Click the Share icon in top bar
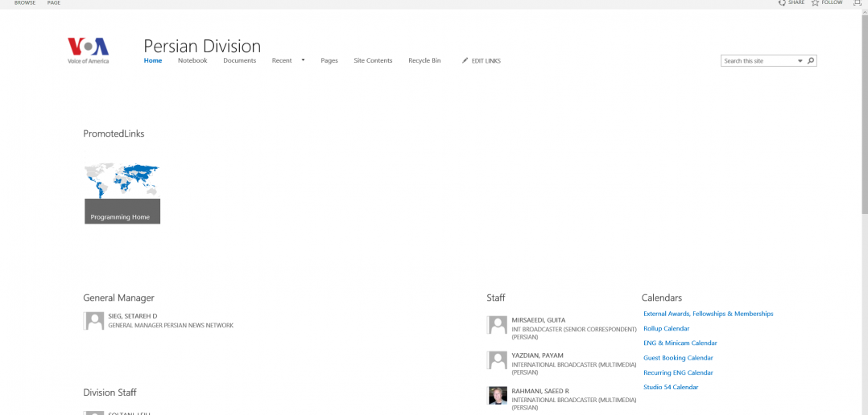Screen dimensions: 868x415 tap(782, 2)
